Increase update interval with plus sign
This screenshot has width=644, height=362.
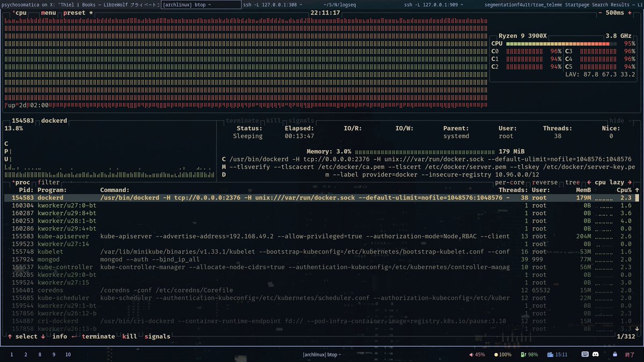(x=630, y=12)
